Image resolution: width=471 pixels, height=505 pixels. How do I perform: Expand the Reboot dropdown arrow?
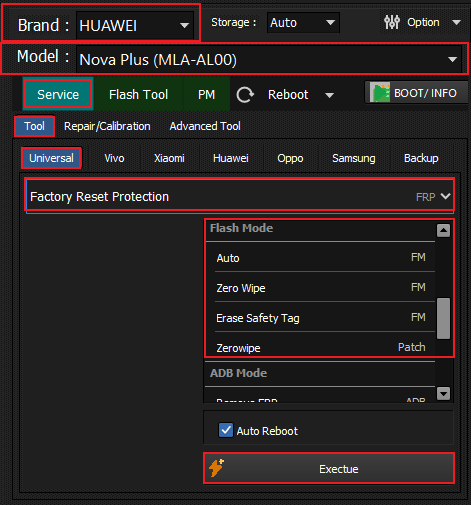pos(329,95)
